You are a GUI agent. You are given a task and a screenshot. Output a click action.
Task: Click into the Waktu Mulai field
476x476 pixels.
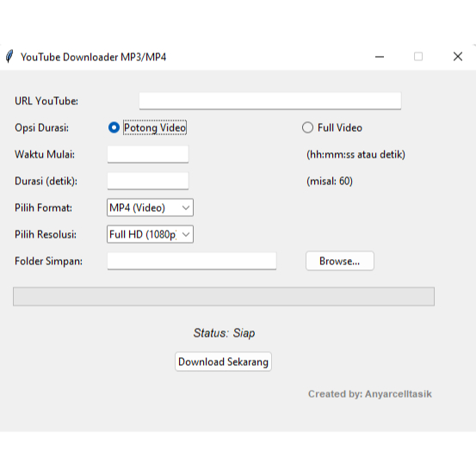coord(148,154)
